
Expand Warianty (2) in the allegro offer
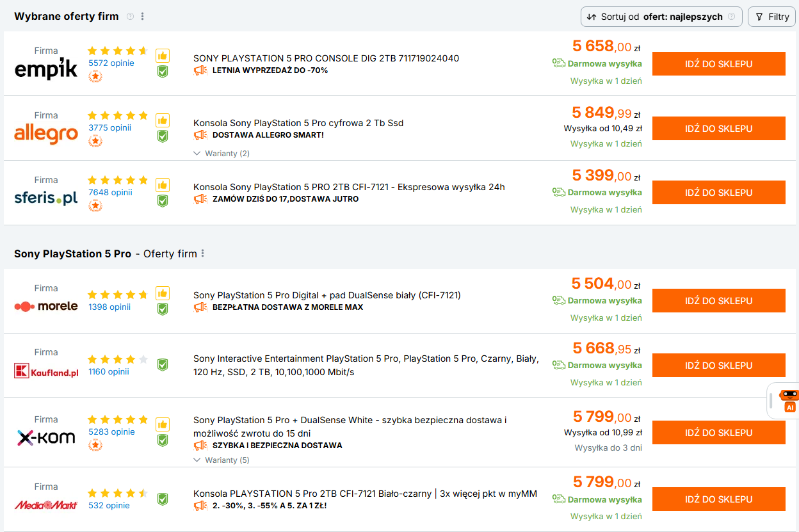tap(222, 154)
